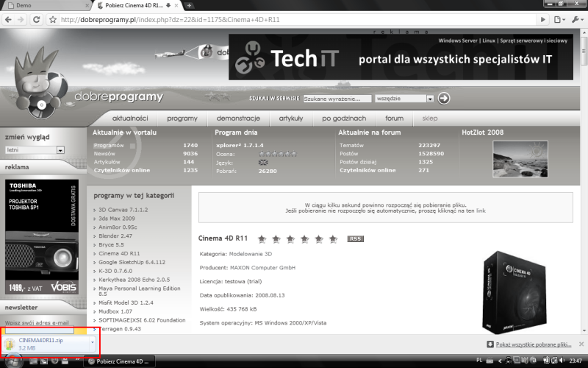Screen dimensions: 588x368
Task: Open the forum menu item
Action: pyautogui.click(x=394, y=118)
